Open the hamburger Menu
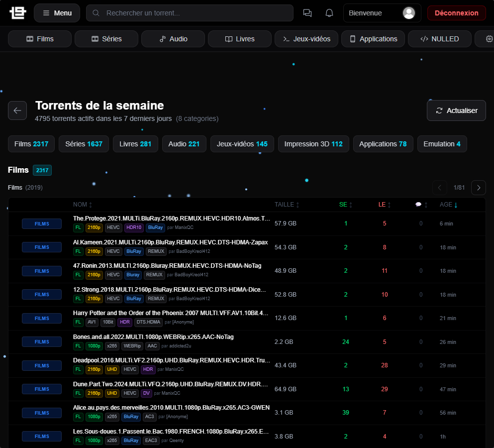 57,13
